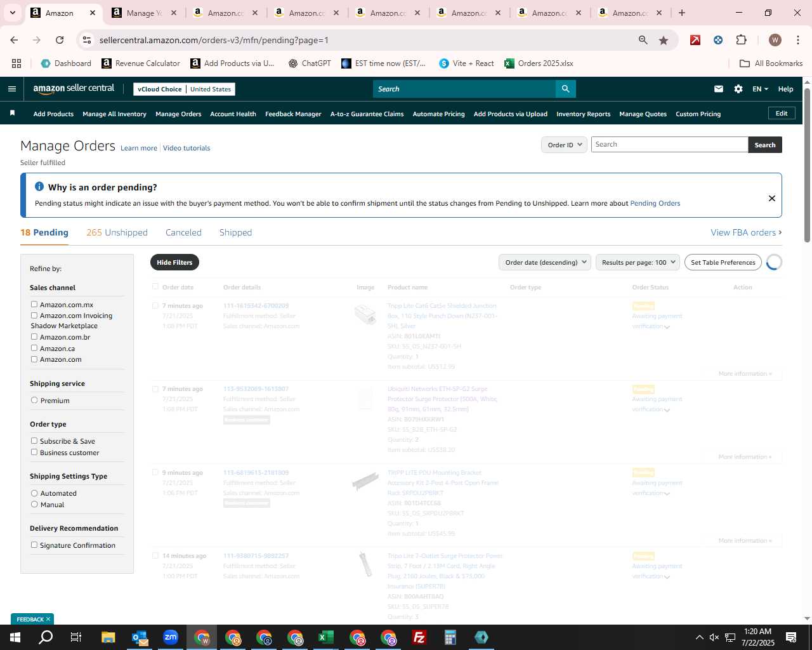
Task: Check the Signature Confirmation filter
Action: tap(34, 545)
